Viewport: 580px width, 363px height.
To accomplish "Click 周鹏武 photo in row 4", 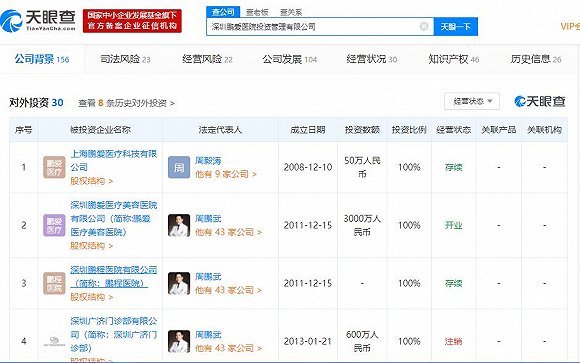I will 179,341.
